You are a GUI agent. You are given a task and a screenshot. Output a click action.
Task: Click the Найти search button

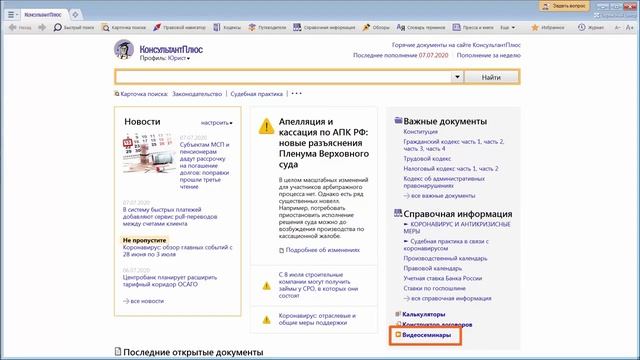491,77
